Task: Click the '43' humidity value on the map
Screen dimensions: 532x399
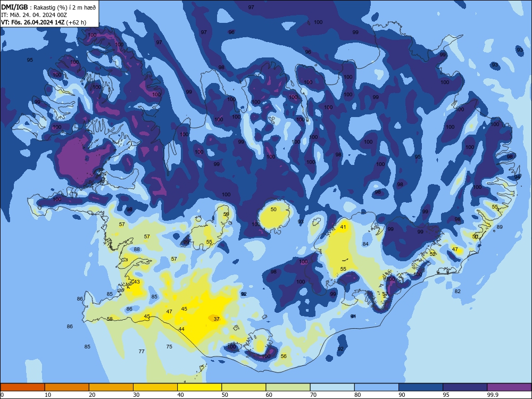Action: [137, 282]
